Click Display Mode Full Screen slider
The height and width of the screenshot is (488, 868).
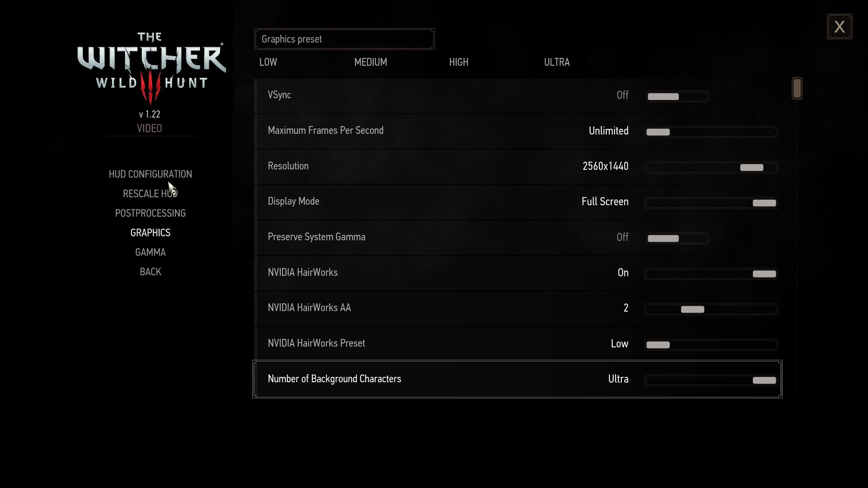pos(764,202)
